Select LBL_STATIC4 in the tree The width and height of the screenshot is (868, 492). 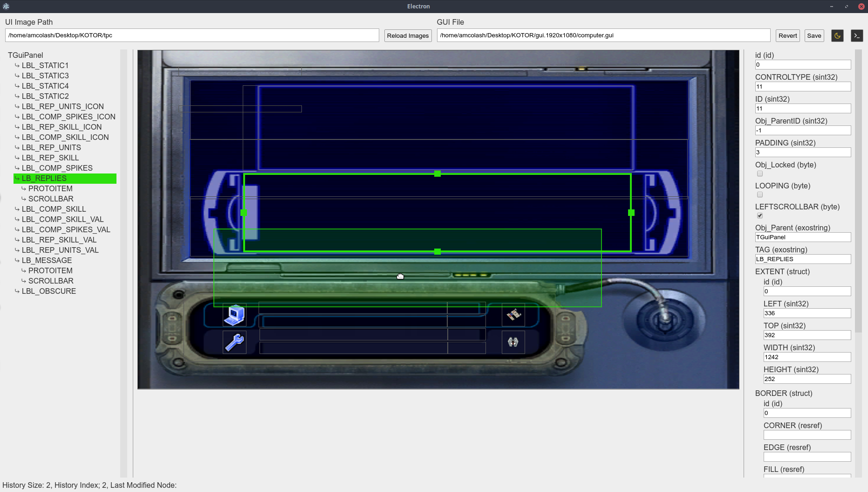(x=45, y=86)
